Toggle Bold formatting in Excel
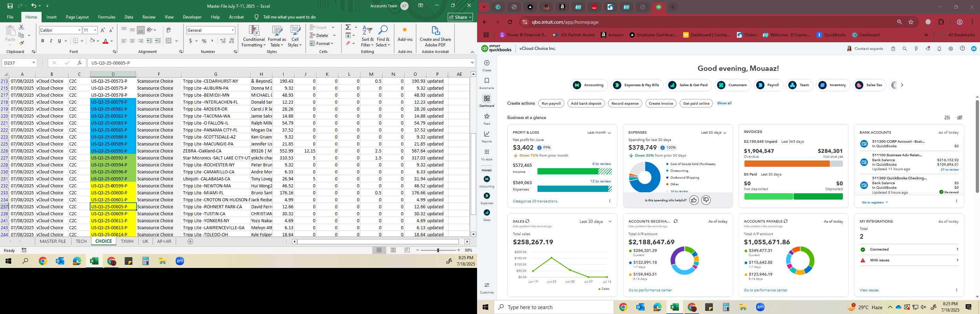 point(43,41)
